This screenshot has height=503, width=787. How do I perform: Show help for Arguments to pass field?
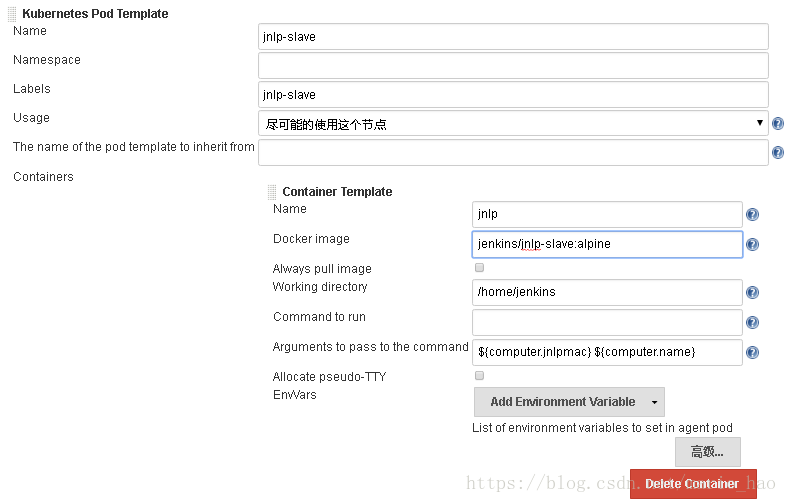click(752, 353)
